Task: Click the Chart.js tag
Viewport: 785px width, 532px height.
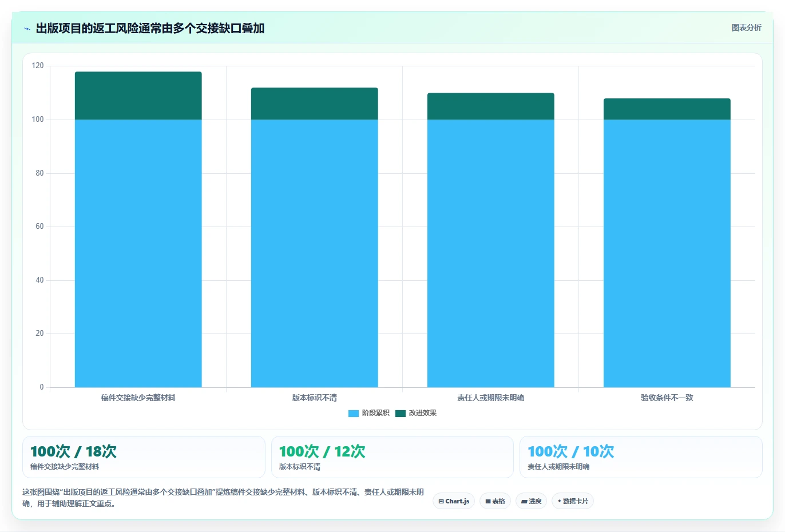Action: click(x=454, y=501)
